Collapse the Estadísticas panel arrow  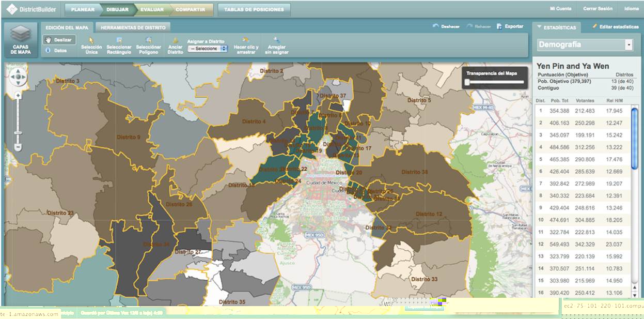pos(540,26)
